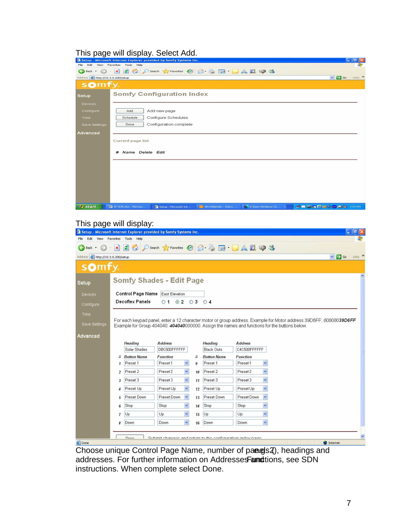Select Decoflex Panels option 3

pos(191,302)
